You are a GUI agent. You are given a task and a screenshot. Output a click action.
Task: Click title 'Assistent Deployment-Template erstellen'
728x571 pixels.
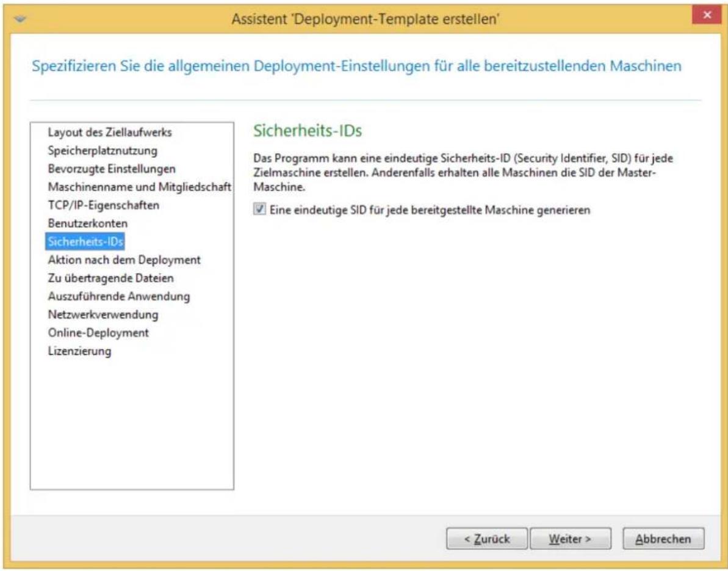(366, 19)
